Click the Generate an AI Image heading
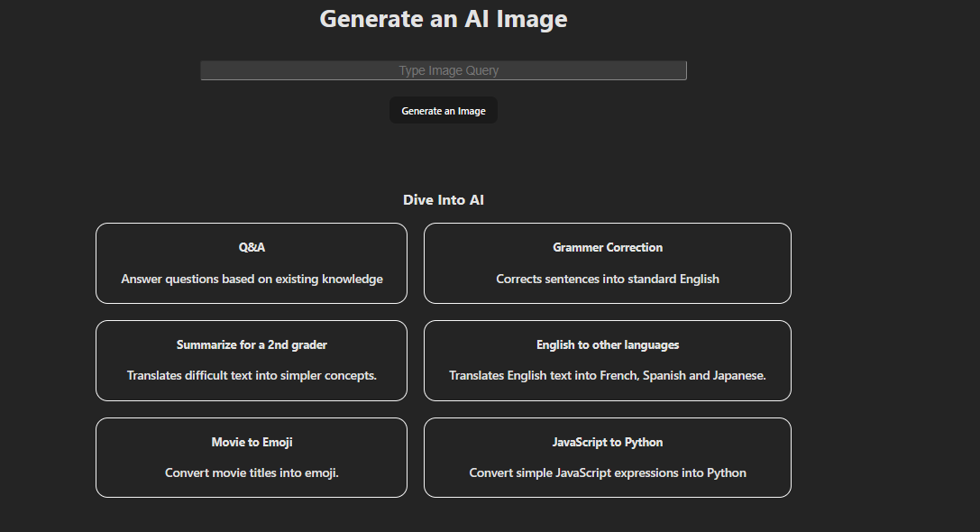 [443, 18]
